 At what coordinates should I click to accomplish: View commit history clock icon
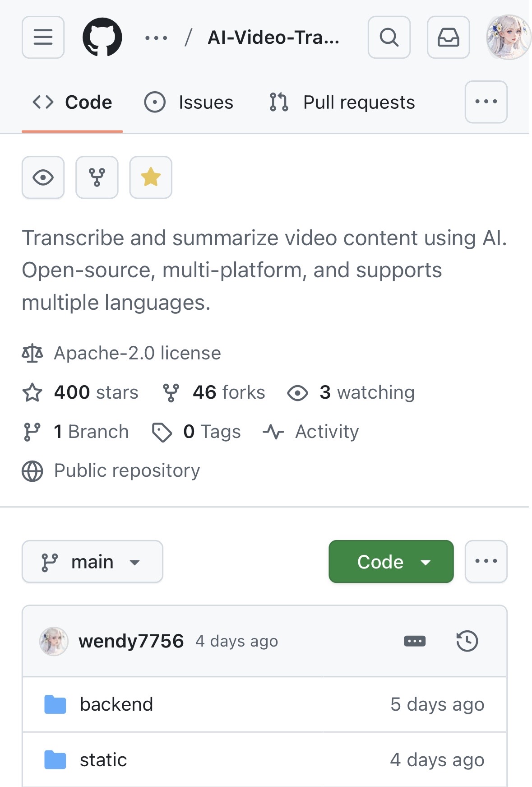tap(467, 641)
